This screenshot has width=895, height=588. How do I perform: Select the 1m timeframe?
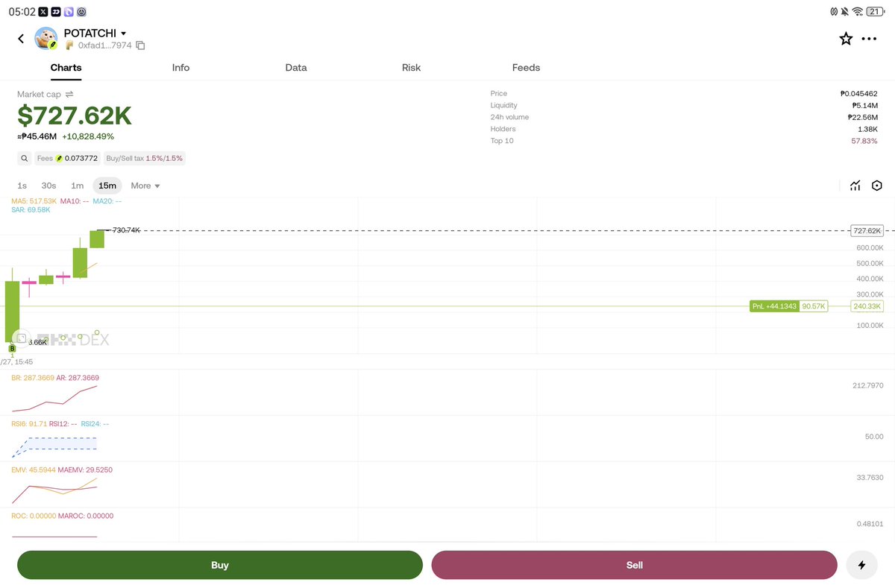click(x=77, y=186)
